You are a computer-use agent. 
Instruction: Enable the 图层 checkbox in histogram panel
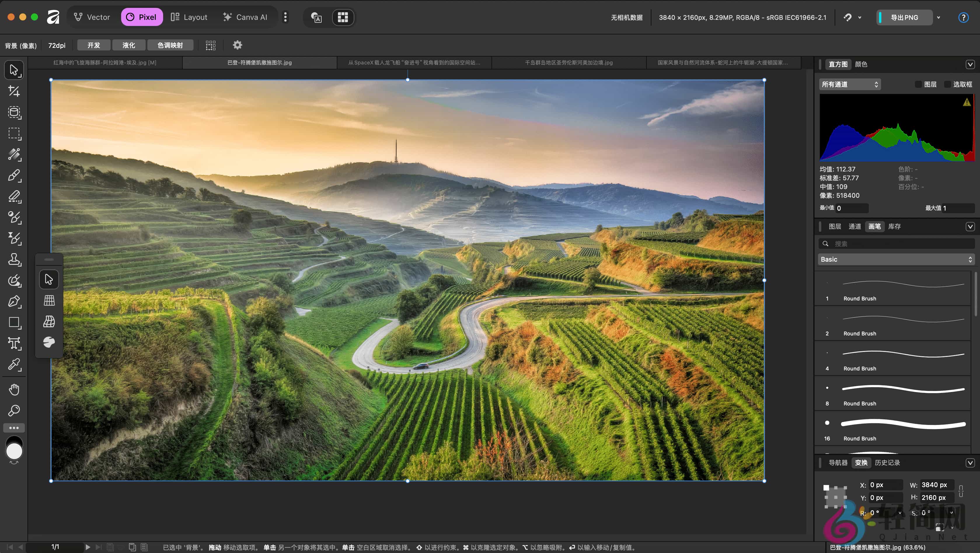918,84
